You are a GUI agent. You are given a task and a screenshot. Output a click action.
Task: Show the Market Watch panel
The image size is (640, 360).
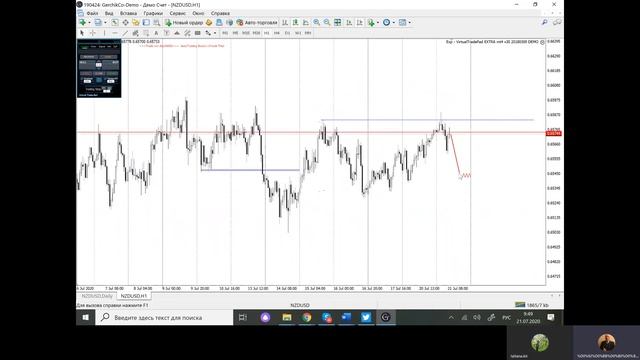115,22
